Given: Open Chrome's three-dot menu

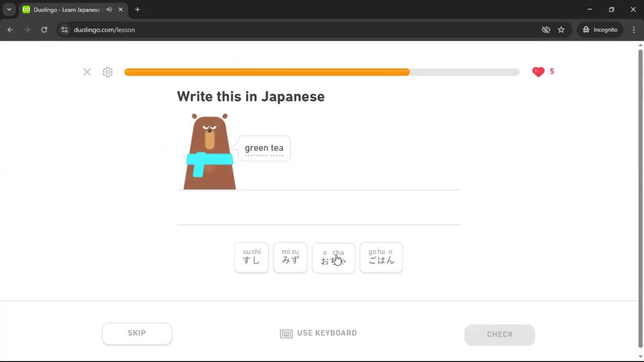Looking at the screenshot, I should [634, 29].
